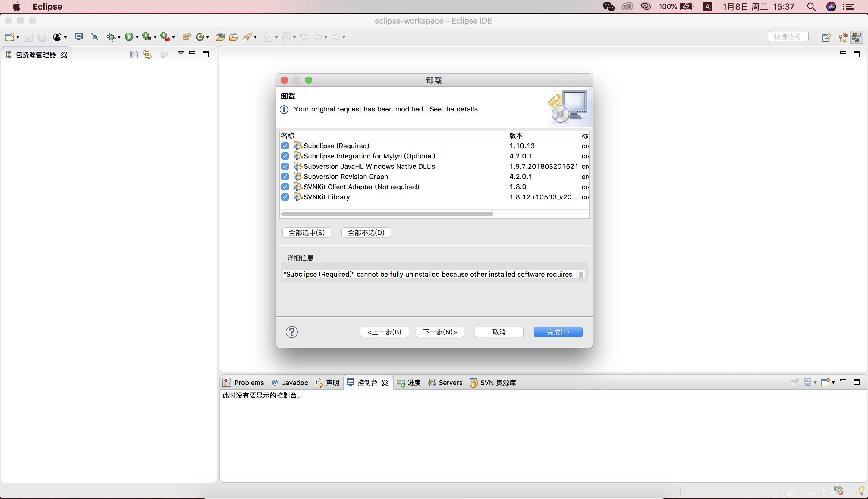
Task: Expand the Run dropdown arrow
Action: (137, 37)
